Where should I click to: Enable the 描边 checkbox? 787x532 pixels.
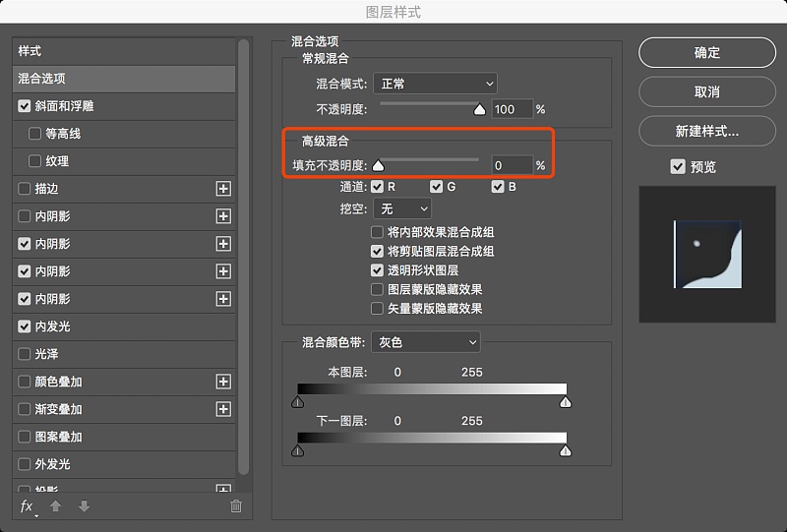pyautogui.click(x=24, y=189)
